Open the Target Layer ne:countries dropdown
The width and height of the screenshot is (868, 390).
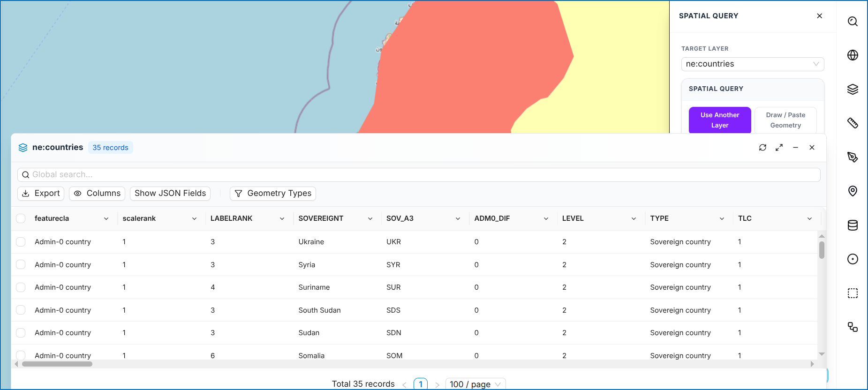pyautogui.click(x=753, y=64)
